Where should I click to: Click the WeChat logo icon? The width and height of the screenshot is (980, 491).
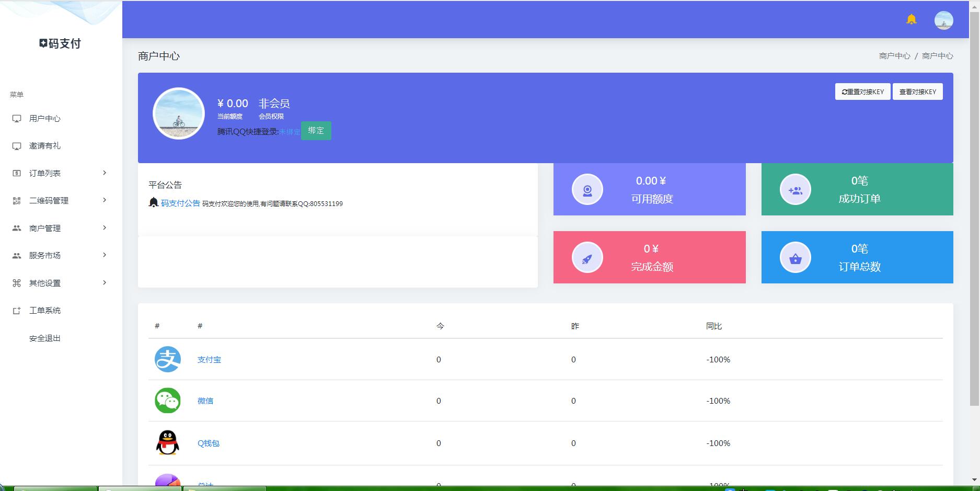168,401
